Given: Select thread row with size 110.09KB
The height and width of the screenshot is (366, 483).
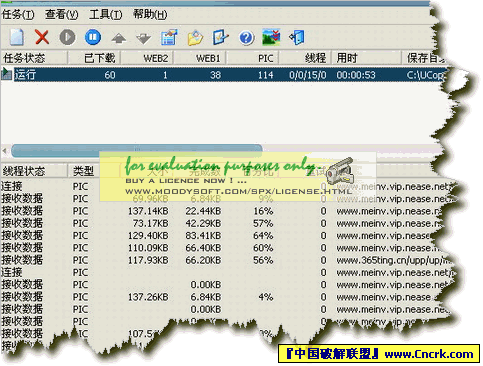Looking at the screenshot, I should pos(220,248).
